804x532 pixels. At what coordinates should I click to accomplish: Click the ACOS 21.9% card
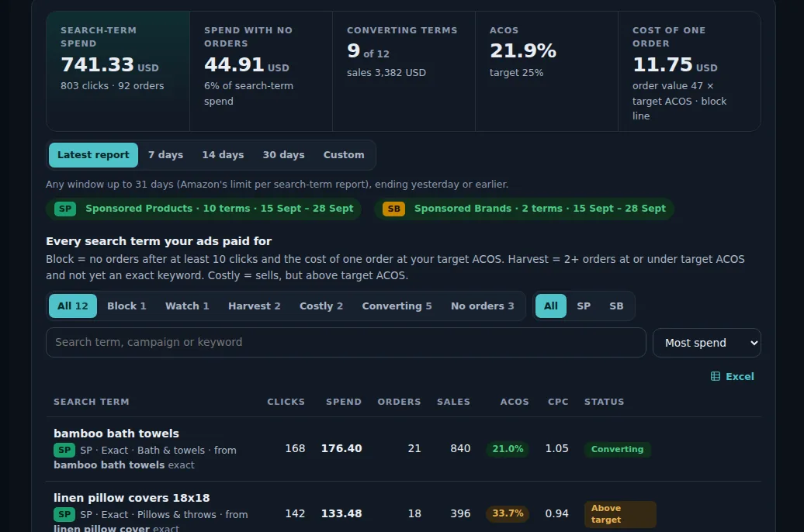tap(546, 71)
